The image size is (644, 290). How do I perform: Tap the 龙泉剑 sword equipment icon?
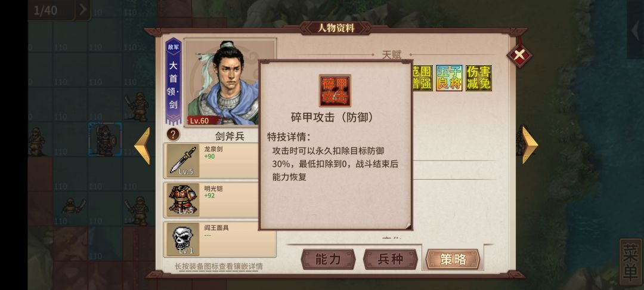coord(183,161)
